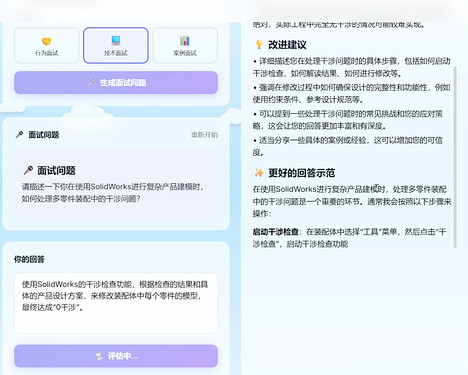468x375 pixels.
Task: Click the bullet starting with 详细描述您在处理干涉问题
Action: pyautogui.click(x=352, y=67)
